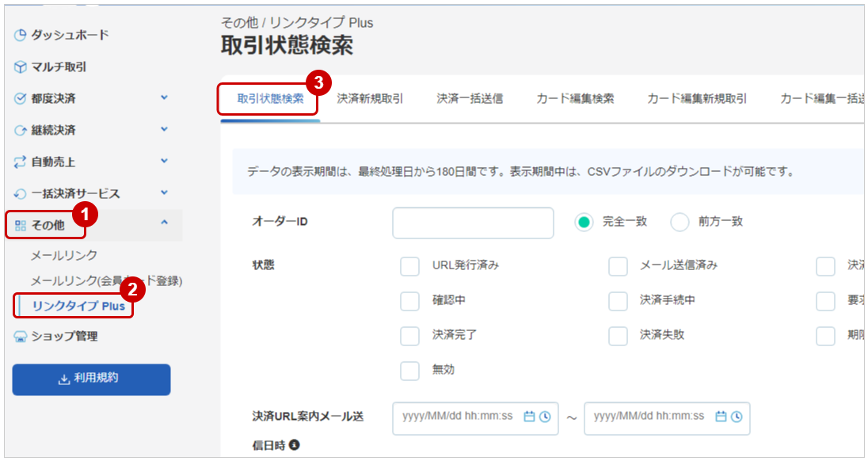Switch to the 取引状態検索 tab
868x461 pixels.
[270, 98]
